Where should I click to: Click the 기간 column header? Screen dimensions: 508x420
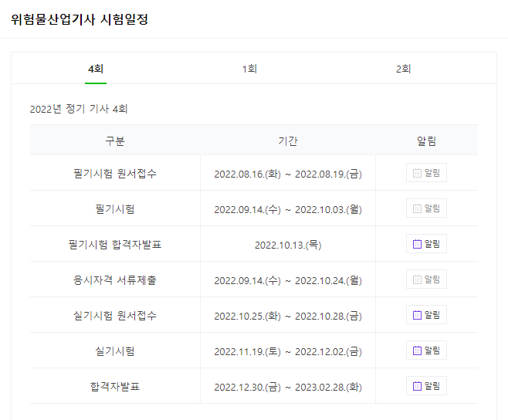[x=288, y=141]
